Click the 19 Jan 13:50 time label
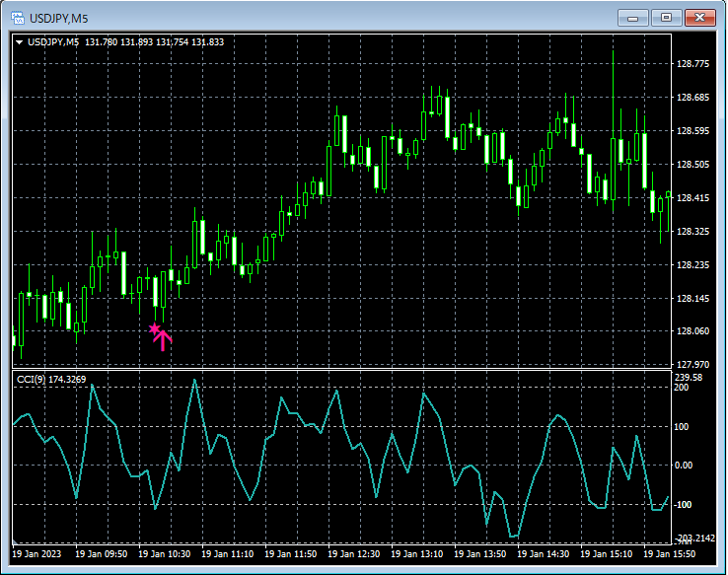Viewport: 728px width, 575px height. pyautogui.click(x=480, y=554)
